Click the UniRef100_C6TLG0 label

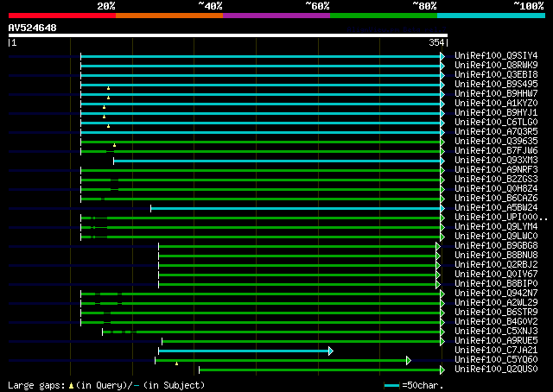[x=496, y=123]
